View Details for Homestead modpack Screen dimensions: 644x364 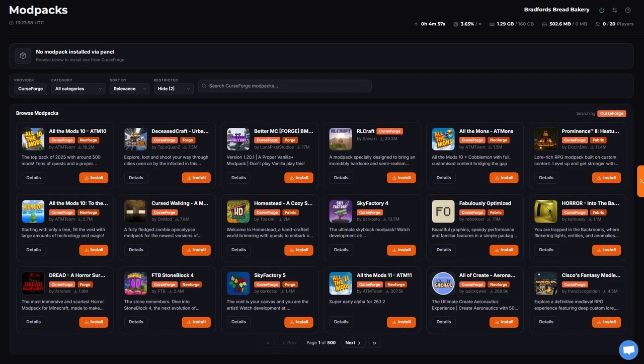tap(238, 250)
